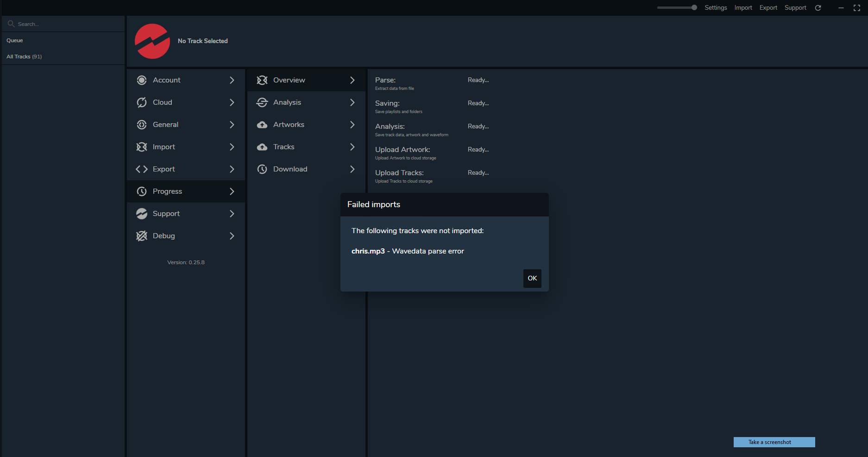The height and width of the screenshot is (457, 868).
Task: Expand the Support row chevron
Action: tap(232, 214)
